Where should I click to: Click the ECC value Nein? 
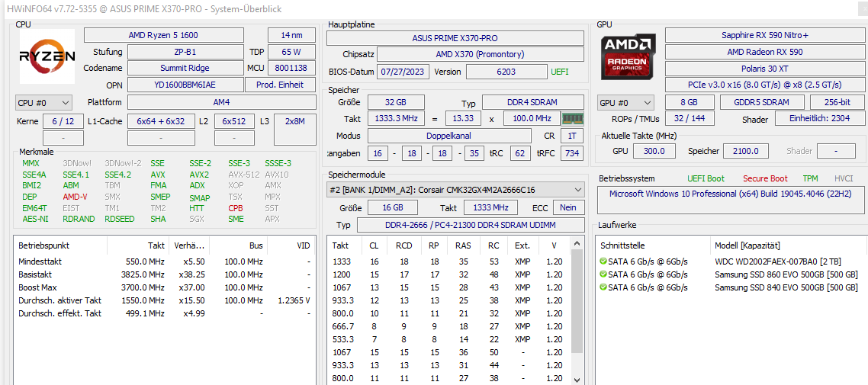569,207
